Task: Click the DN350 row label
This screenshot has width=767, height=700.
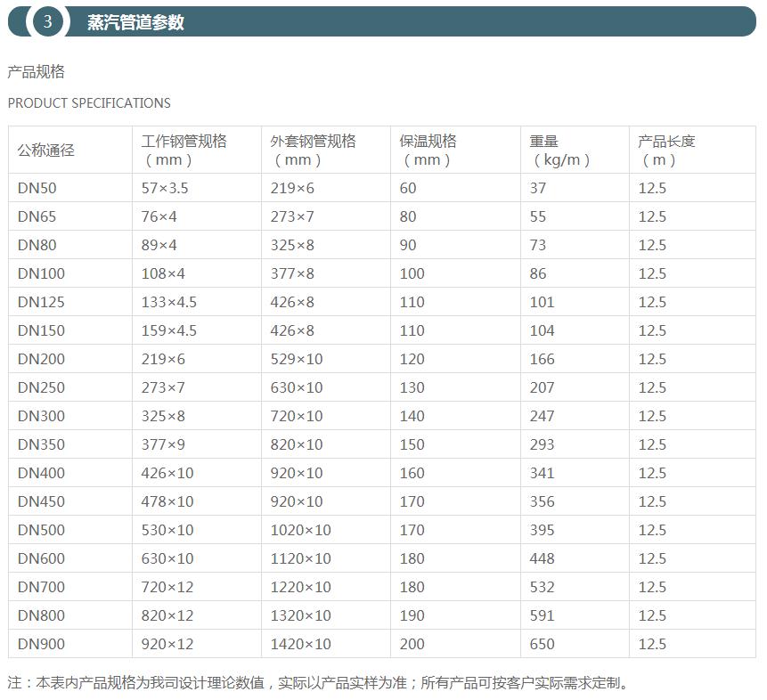Action: 41,444
